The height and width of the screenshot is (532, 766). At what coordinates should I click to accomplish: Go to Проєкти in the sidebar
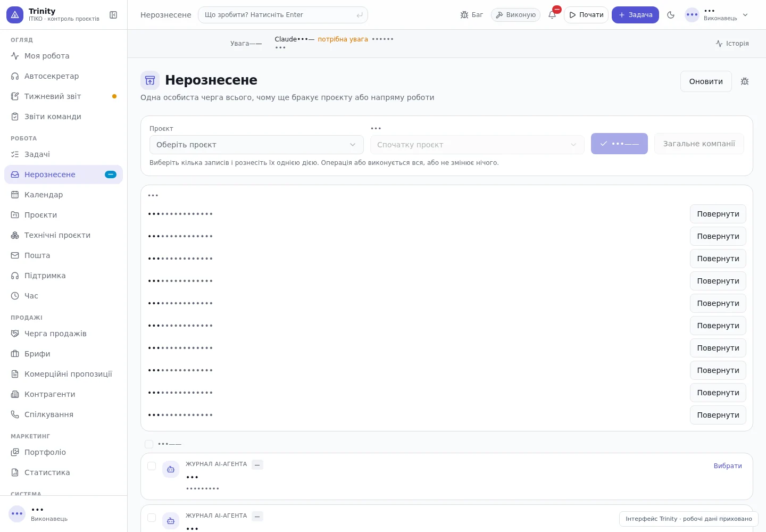pos(63,215)
